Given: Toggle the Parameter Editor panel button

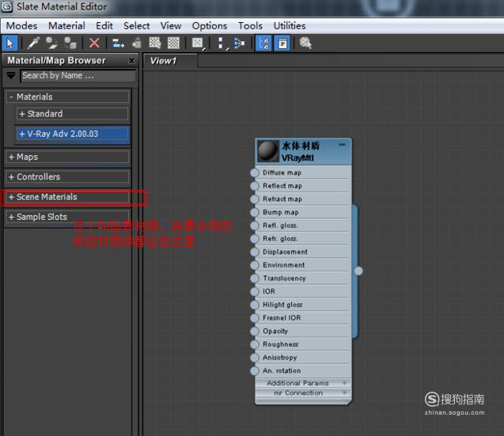Looking at the screenshot, I should [x=282, y=43].
